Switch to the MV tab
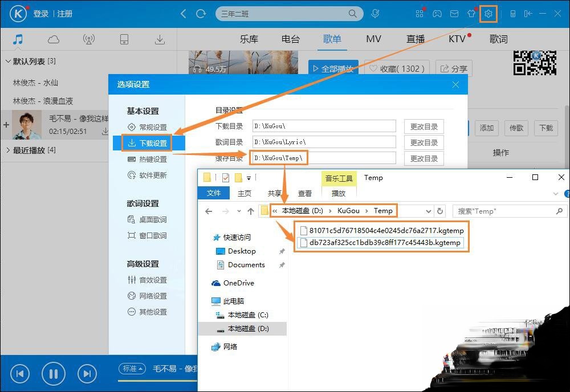This screenshot has height=392, width=570. pos(373,39)
